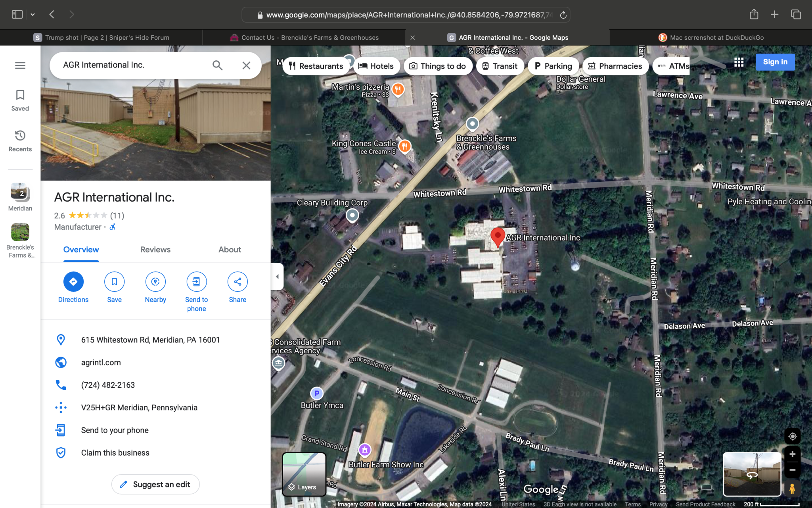Screen dimensions: 812x508
Task: Switch to Sniper's Hide Forum tab
Action: [x=101, y=38]
